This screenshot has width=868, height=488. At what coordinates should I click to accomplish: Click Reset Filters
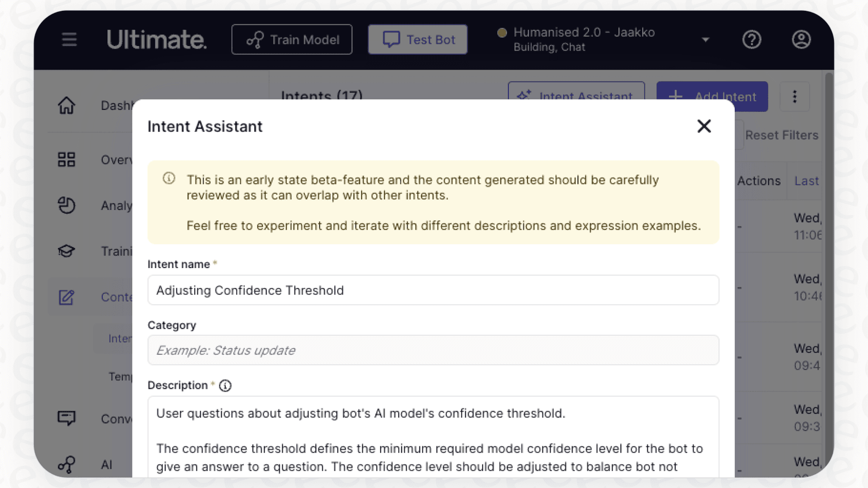click(x=782, y=135)
